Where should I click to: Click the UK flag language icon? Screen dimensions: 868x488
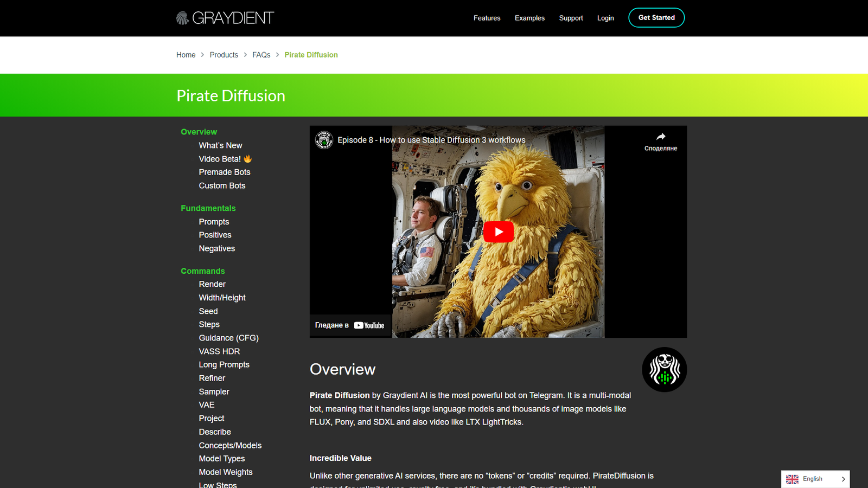[792, 479]
